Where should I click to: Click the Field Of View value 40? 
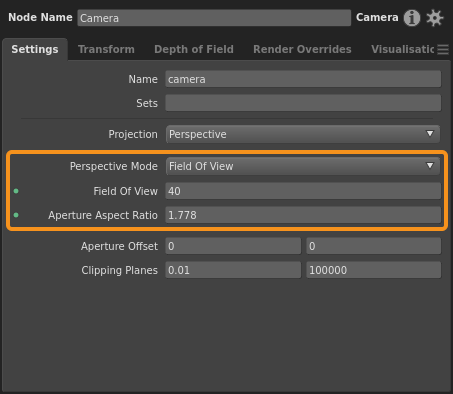tap(303, 191)
